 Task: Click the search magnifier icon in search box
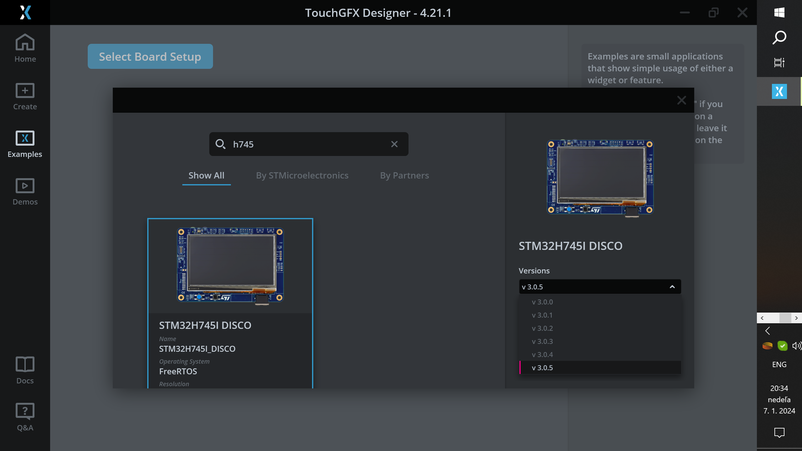220,144
